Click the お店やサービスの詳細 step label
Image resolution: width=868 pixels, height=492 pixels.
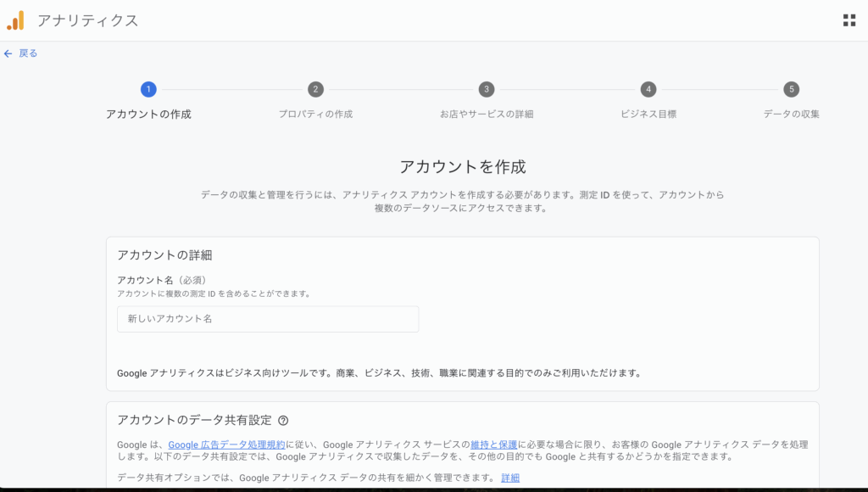486,115
